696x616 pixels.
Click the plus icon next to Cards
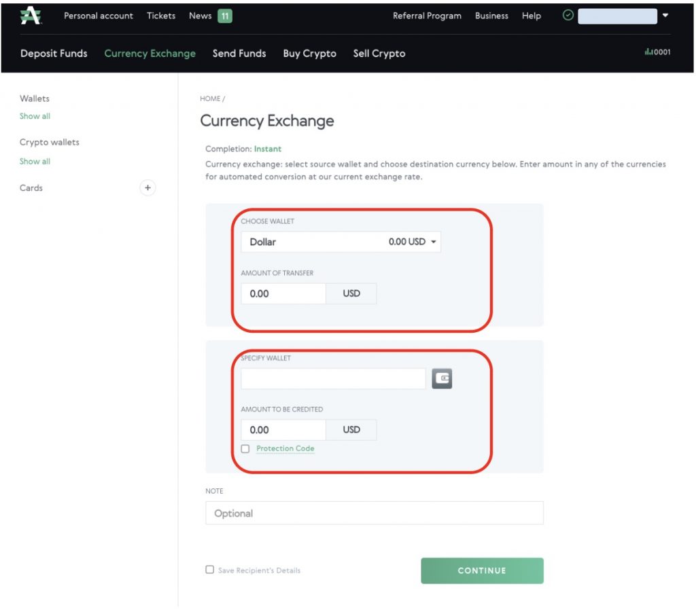[147, 187]
